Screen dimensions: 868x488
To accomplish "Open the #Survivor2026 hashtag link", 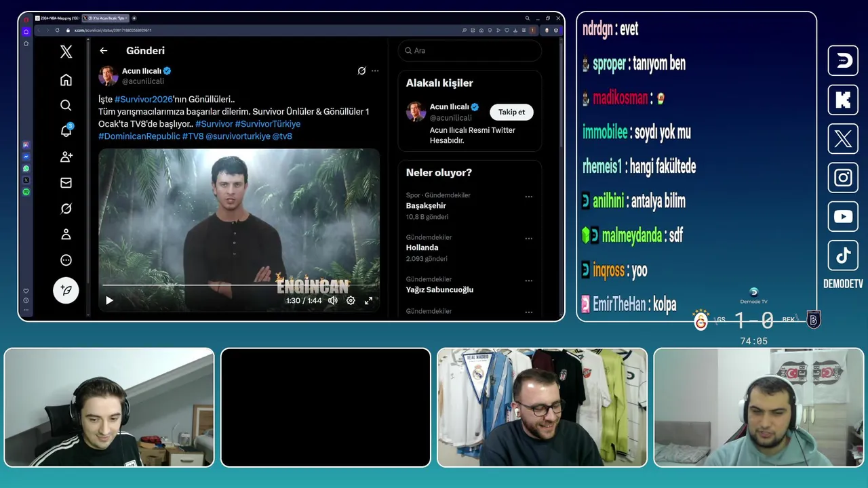I will 144,99.
